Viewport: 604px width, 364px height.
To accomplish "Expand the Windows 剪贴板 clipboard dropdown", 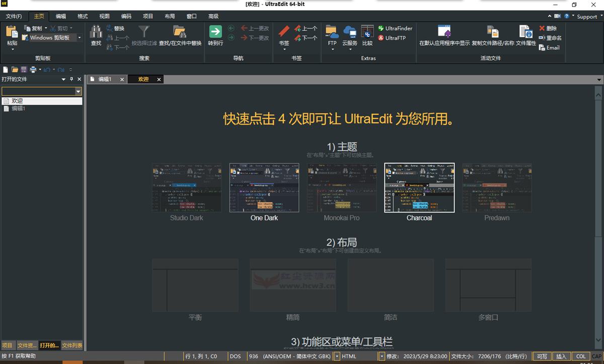I will pos(80,38).
